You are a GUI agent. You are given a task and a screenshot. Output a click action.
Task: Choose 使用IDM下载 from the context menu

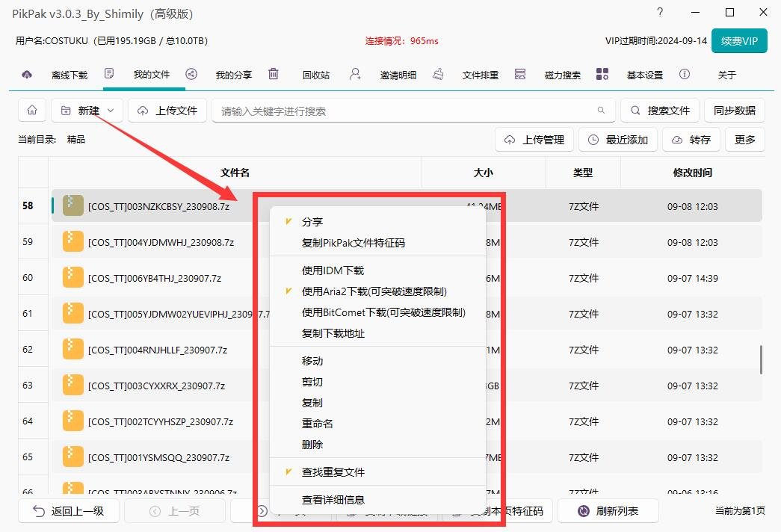click(x=333, y=270)
